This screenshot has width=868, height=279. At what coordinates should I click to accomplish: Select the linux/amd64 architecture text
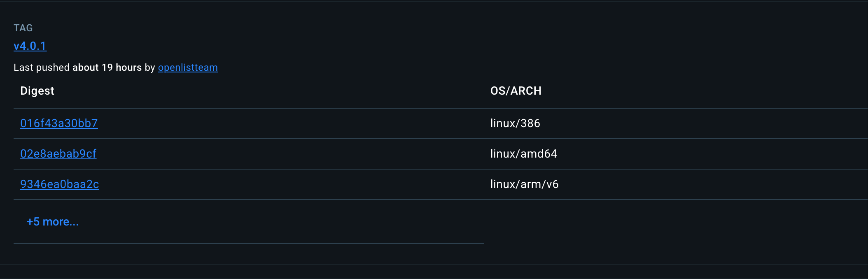(523, 154)
